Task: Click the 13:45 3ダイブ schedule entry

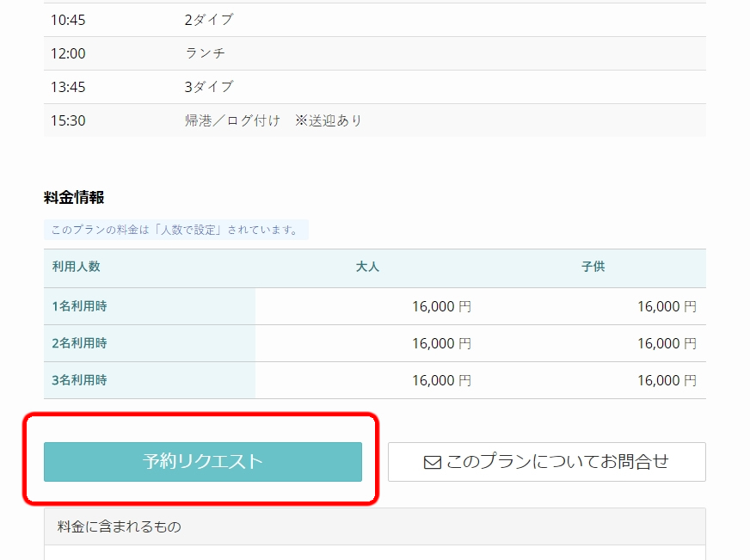Action: tap(209, 87)
